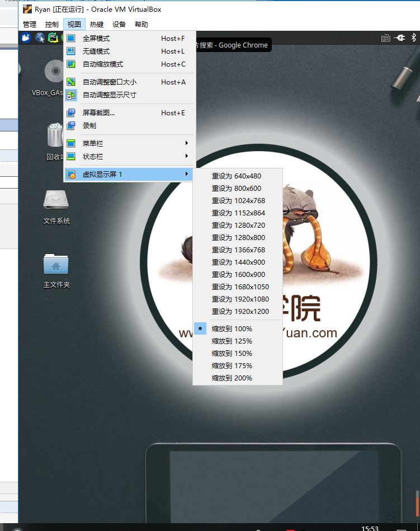Click the 屏幕截图 screenshot icon

click(x=70, y=113)
